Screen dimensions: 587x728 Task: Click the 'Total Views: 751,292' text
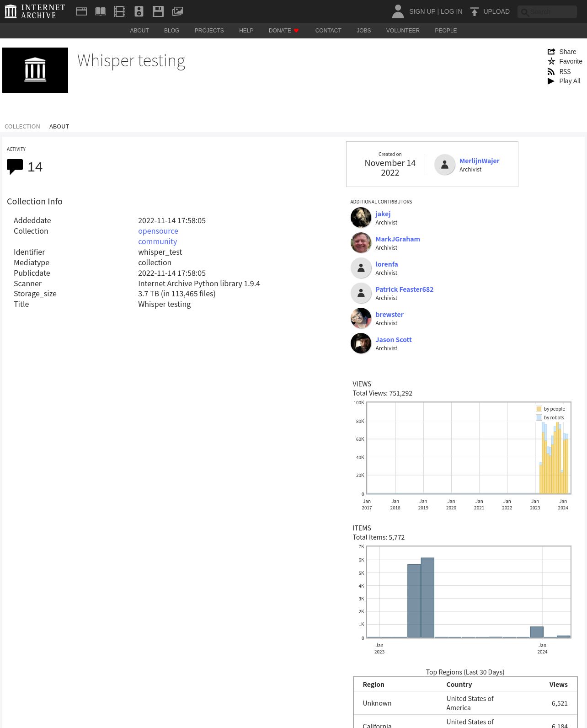(x=382, y=393)
